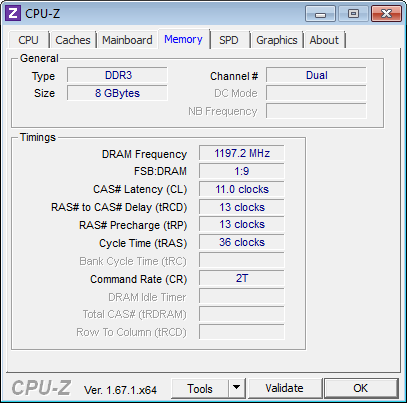Click the empty Bank Cycle Time field
The image size is (407, 403).
pos(242,260)
